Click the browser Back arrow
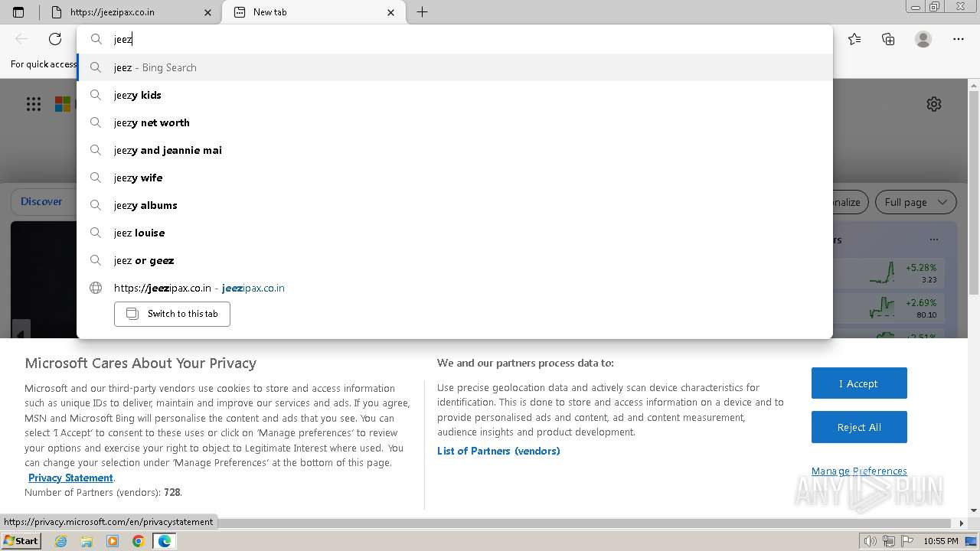This screenshot has width=980, height=551. pyautogui.click(x=21, y=39)
